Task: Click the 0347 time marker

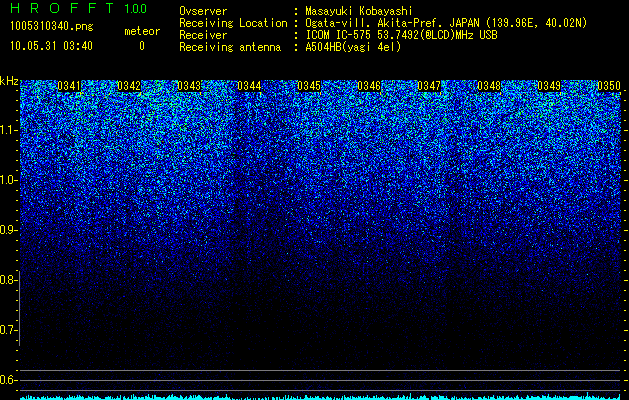Action: tap(429, 86)
